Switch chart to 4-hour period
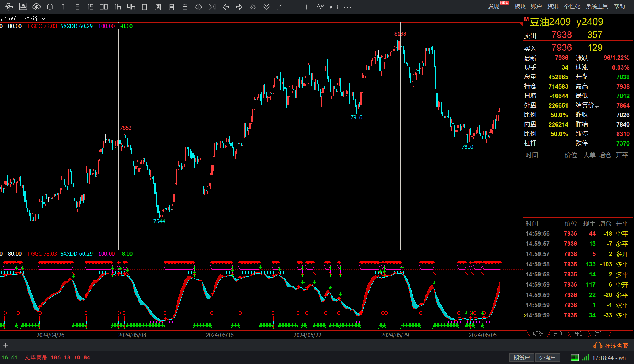Screen dimensions: 634x364 pyautogui.click(x=131, y=7)
